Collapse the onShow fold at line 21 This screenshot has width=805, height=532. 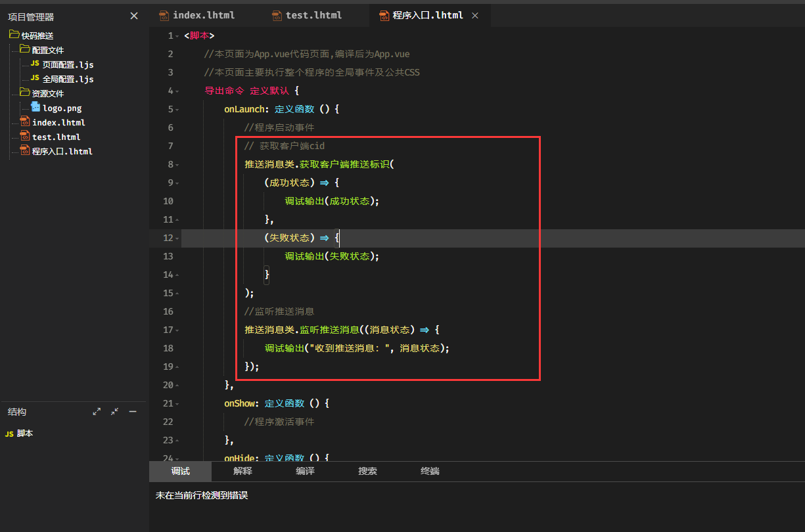click(x=177, y=403)
